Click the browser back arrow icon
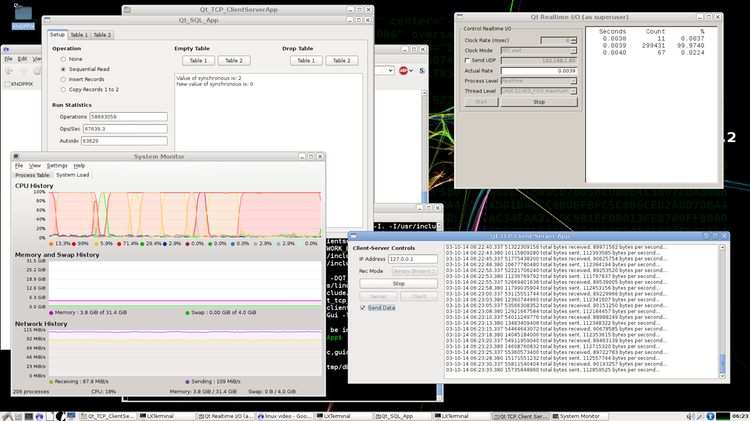The image size is (750, 421). coord(9,70)
